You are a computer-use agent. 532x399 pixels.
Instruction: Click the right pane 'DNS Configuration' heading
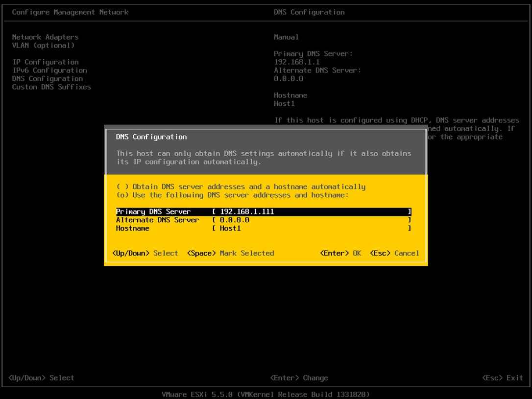coord(309,12)
